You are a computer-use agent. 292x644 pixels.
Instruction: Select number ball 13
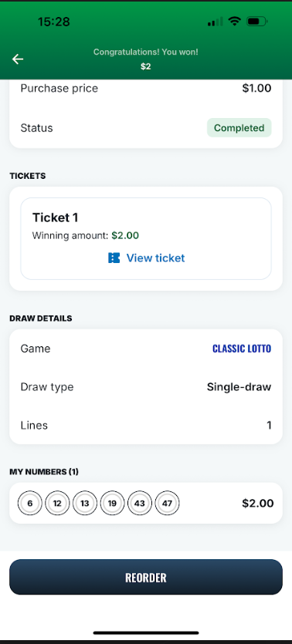coord(85,503)
